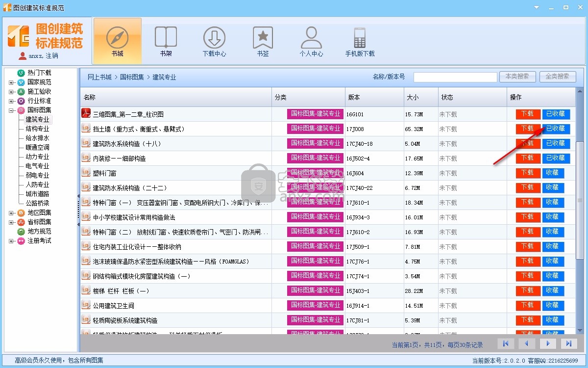The width and height of the screenshot is (588, 368).
Task: Sort the table by 名称 column header
Action: (x=176, y=97)
